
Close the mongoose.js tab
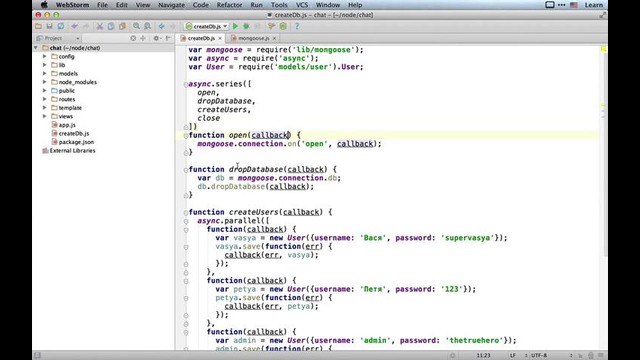tap(274, 38)
